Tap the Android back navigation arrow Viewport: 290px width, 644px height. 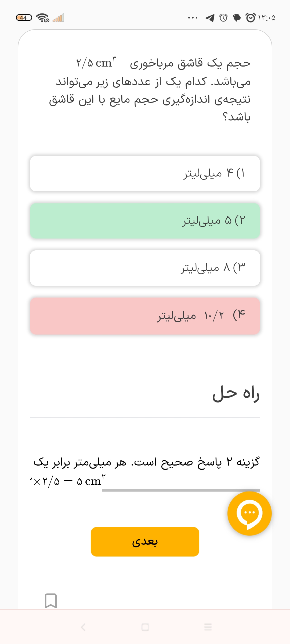click(x=83, y=627)
